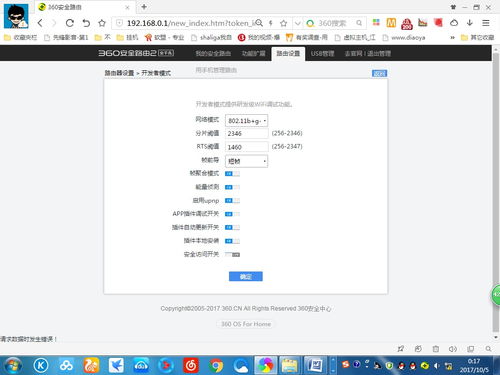The image size is (500, 375).
Task: Click the red 200 badge extension icon
Action: coord(407,23)
